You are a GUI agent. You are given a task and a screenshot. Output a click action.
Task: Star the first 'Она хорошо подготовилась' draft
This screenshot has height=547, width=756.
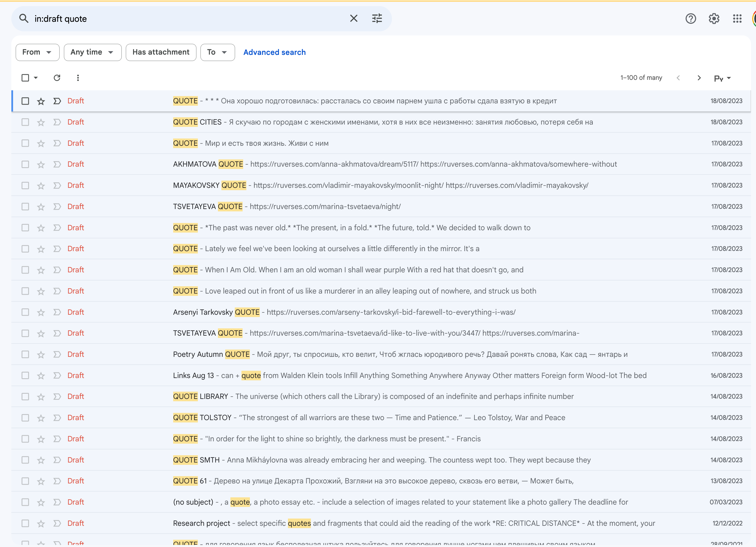click(41, 101)
